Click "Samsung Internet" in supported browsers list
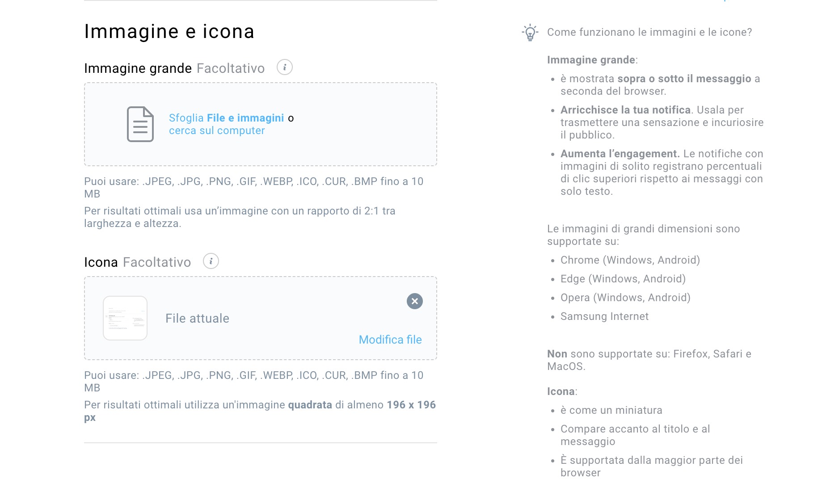The image size is (835, 504). point(604,316)
